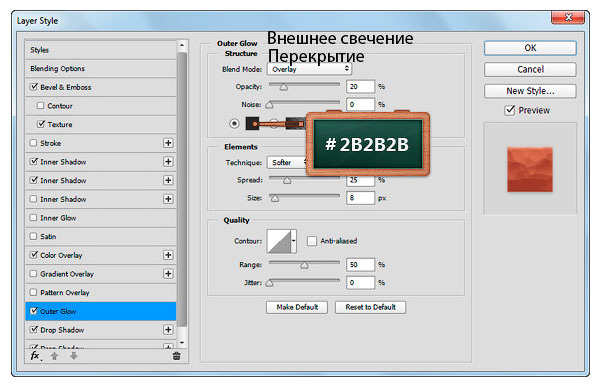This screenshot has height=387, width=600.
Task: Enable the Stroke checkbox
Action: point(34,143)
